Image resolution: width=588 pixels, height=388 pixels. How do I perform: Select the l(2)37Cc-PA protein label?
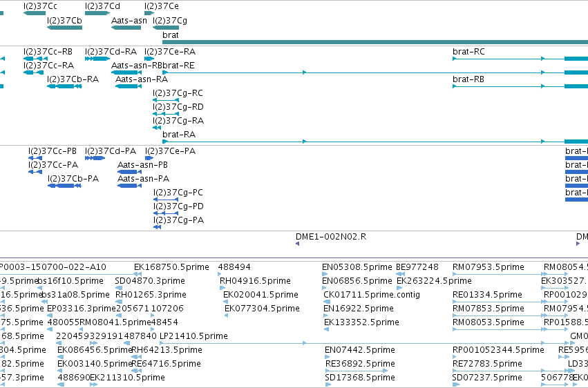click(x=53, y=165)
